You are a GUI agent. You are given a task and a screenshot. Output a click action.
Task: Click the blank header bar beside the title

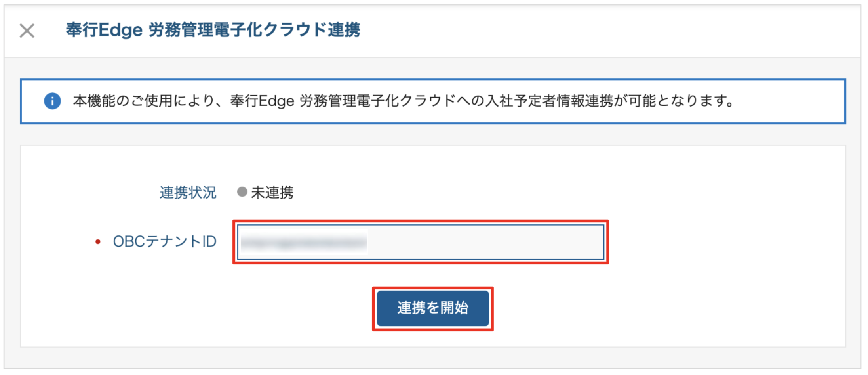[610, 31]
